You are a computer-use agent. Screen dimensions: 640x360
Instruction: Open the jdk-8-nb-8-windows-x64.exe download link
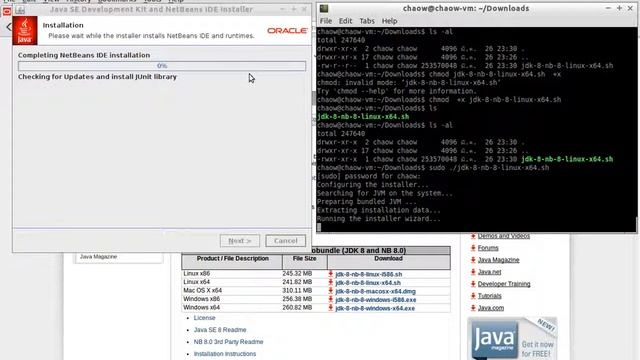coord(375,309)
